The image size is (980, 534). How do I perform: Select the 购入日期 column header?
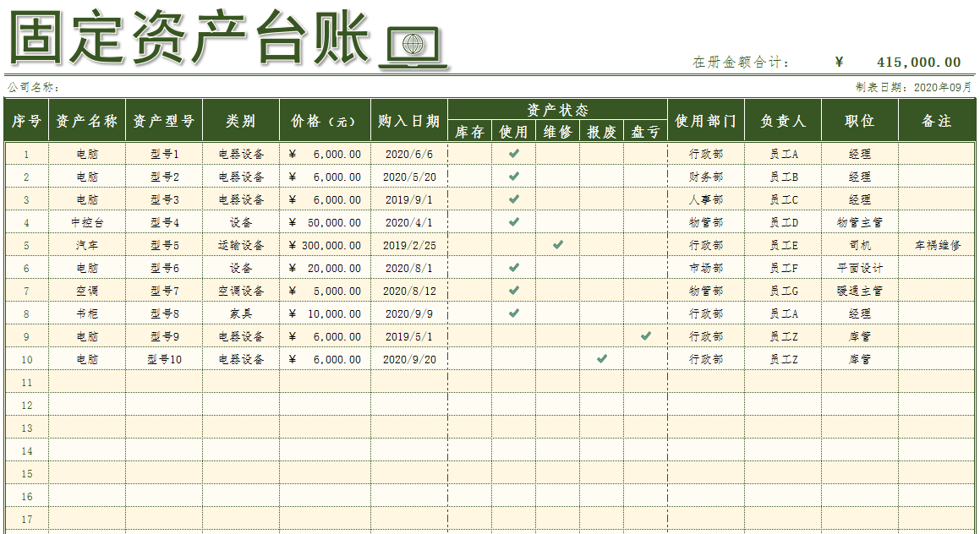[x=408, y=121]
